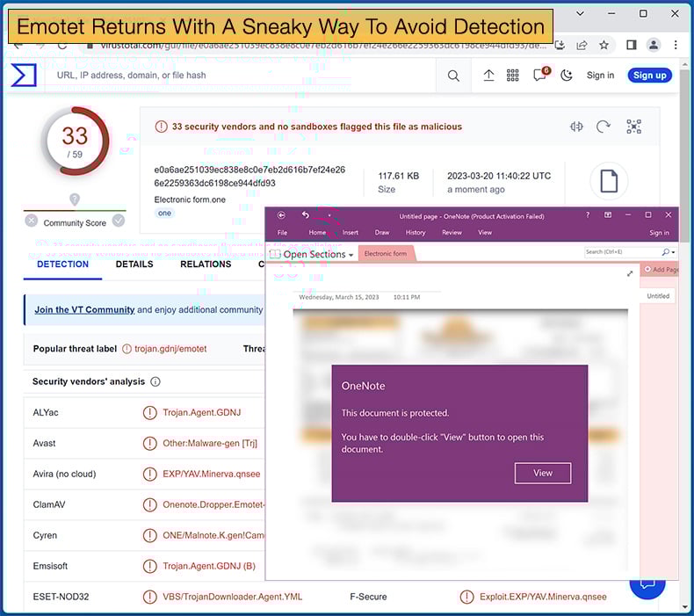Open the apps grid icon
The image size is (694, 616).
[512, 76]
